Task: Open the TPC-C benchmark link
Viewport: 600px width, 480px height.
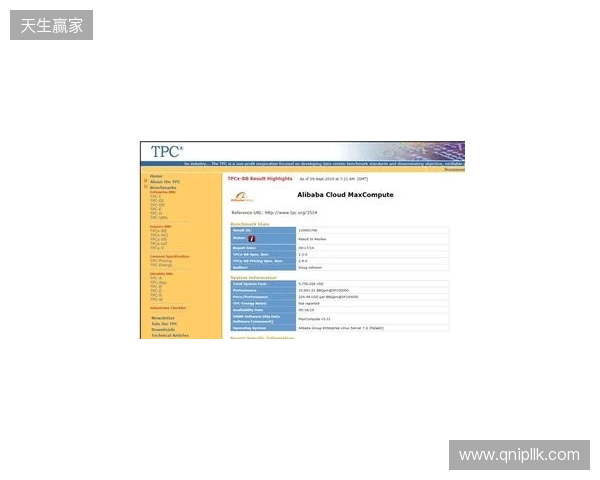Action: [156, 196]
